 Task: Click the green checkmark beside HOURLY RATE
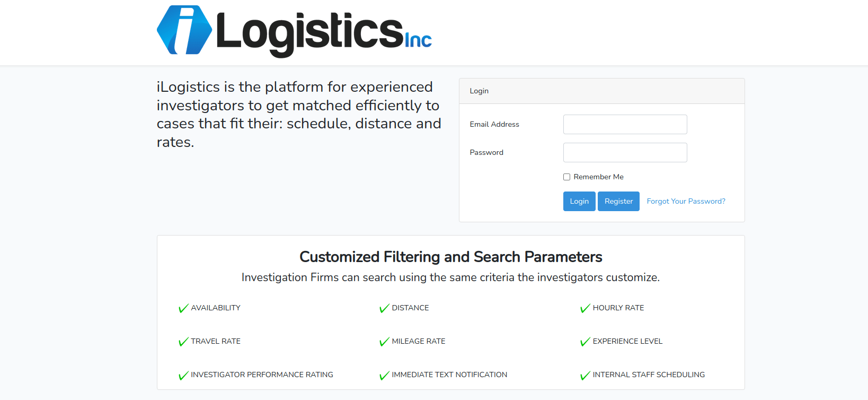585,308
